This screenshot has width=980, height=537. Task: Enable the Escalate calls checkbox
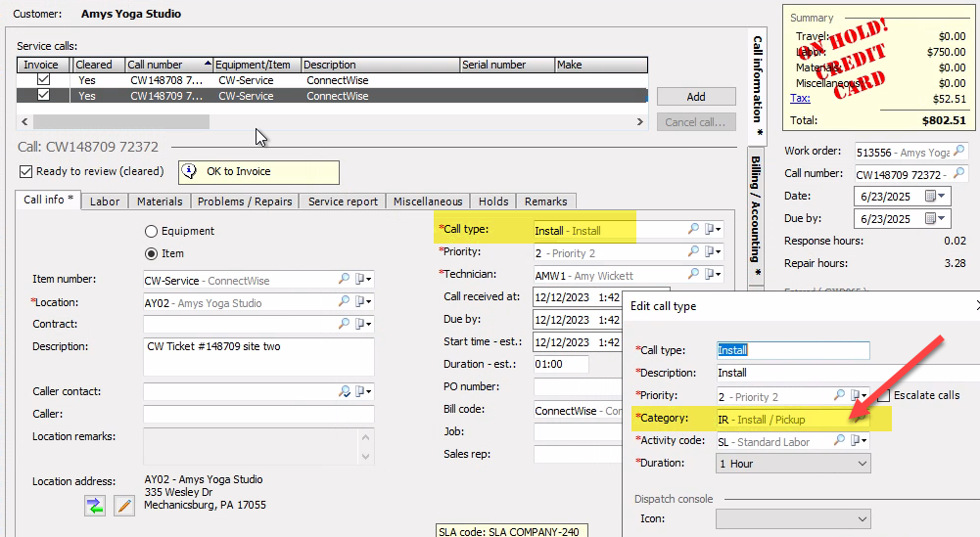884,395
